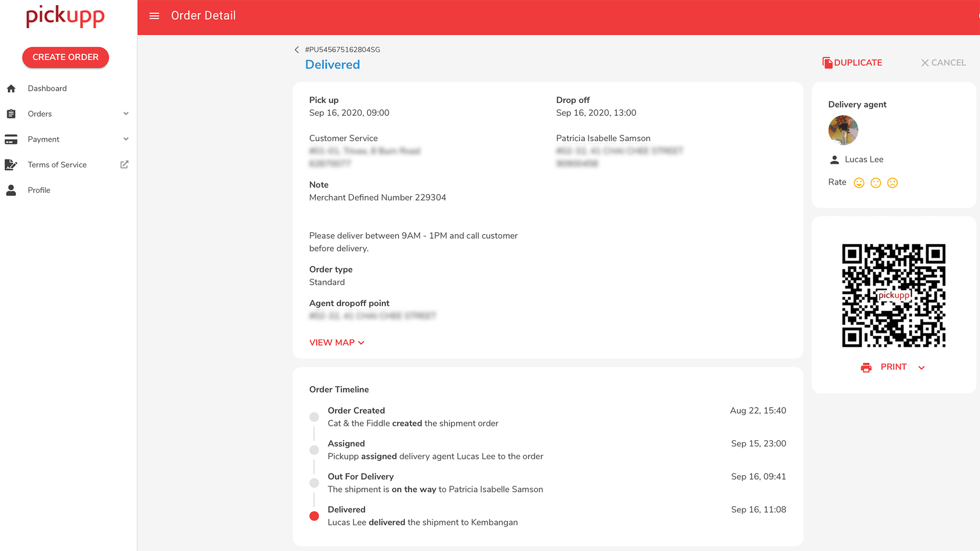
Task: Click the pickupp QR code
Action: pos(894,295)
